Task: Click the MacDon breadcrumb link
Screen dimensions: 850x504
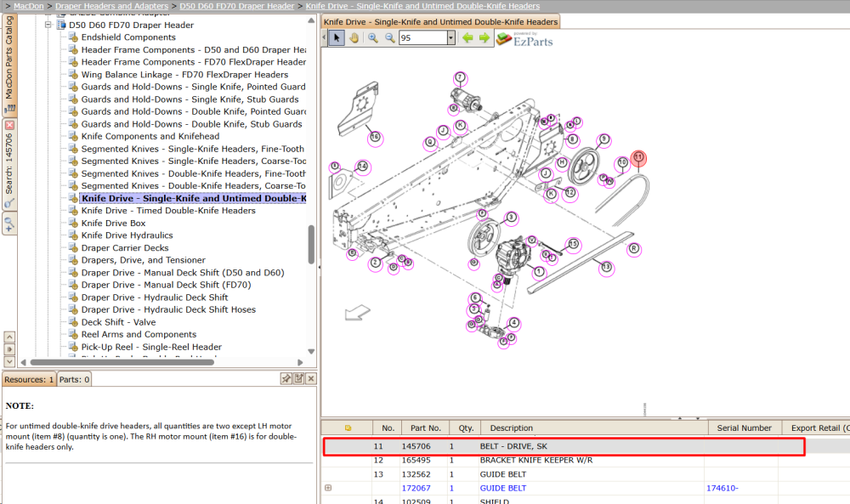Action: [x=29, y=6]
